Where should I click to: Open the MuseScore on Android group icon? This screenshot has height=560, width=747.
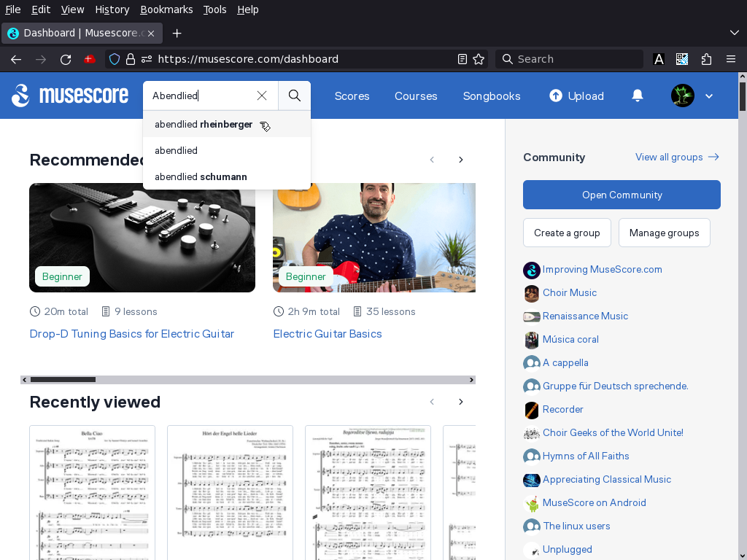tap(531, 503)
